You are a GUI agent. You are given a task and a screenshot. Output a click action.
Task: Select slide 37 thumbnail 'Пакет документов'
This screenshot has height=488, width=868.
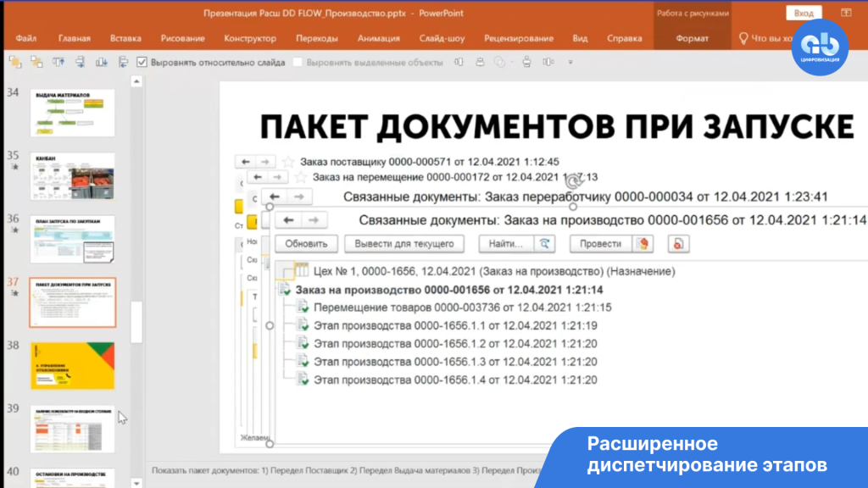point(73,302)
